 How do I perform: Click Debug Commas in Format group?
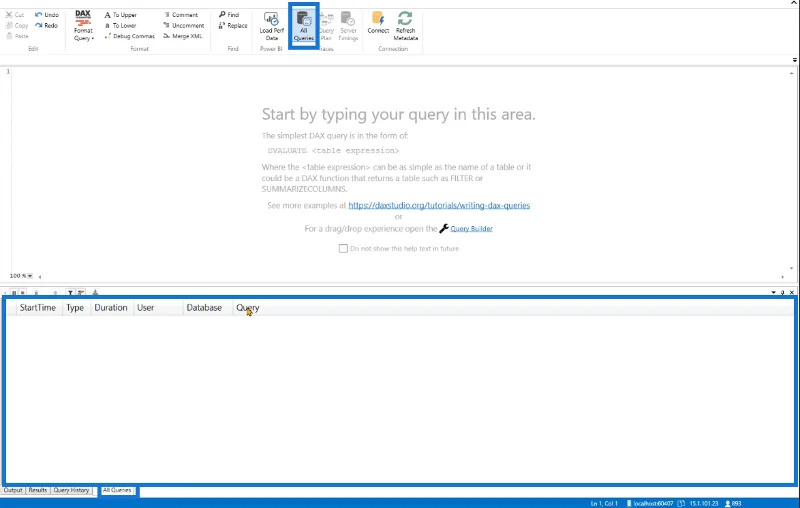pos(130,36)
